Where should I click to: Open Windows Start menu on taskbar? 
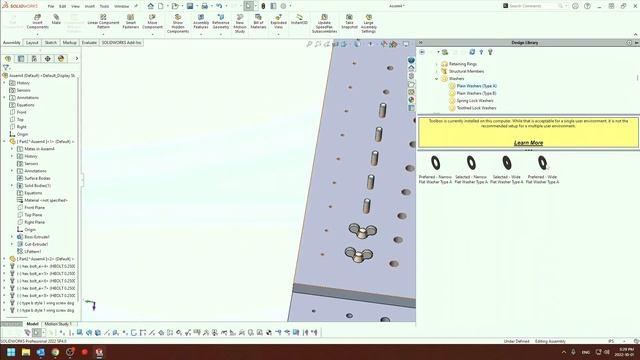(x=11, y=352)
